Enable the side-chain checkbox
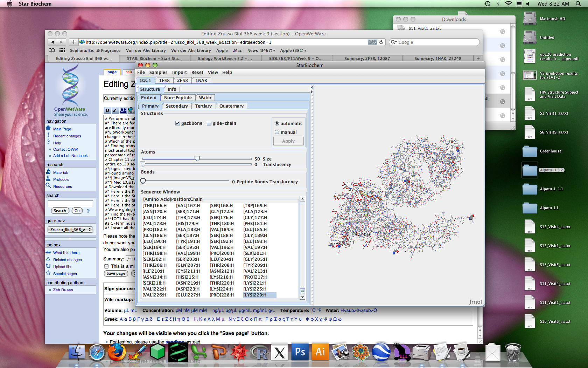Image resolution: width=588 pixels, height=368 pixels. coord(209,123)
